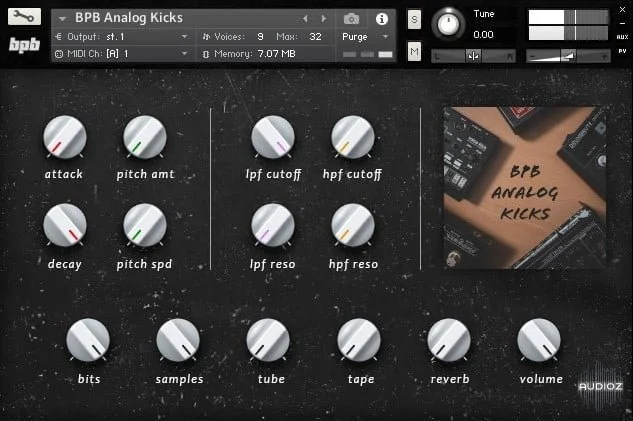Click the bpb logo
Screen dimensions: 633x421
[25, 45]
